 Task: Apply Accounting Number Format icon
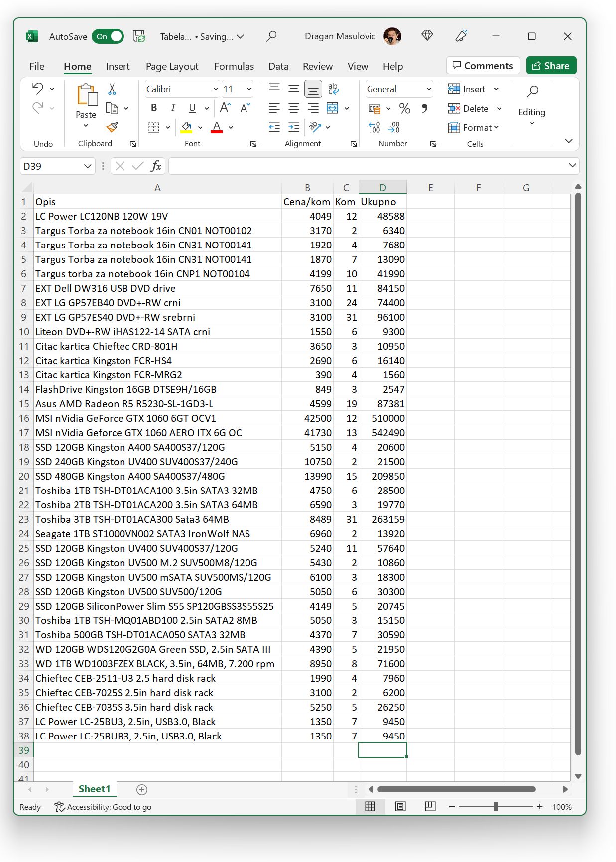pos(374,108)
